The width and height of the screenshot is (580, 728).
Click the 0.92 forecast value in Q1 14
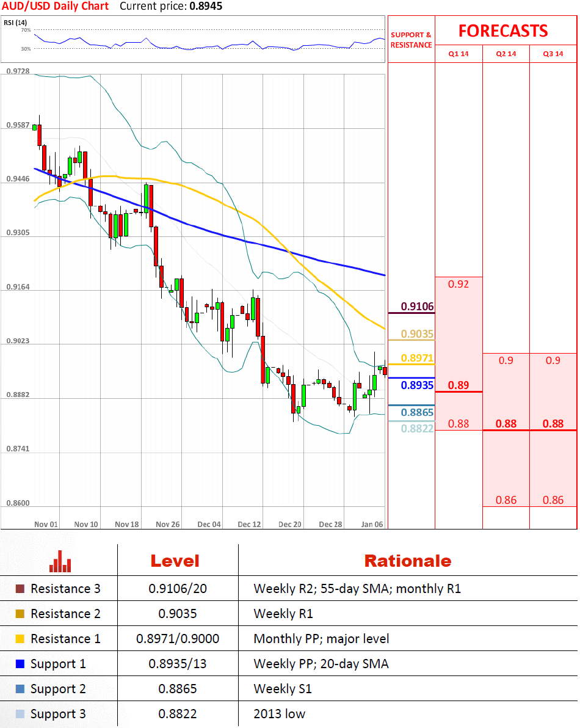tap(459, 284)
